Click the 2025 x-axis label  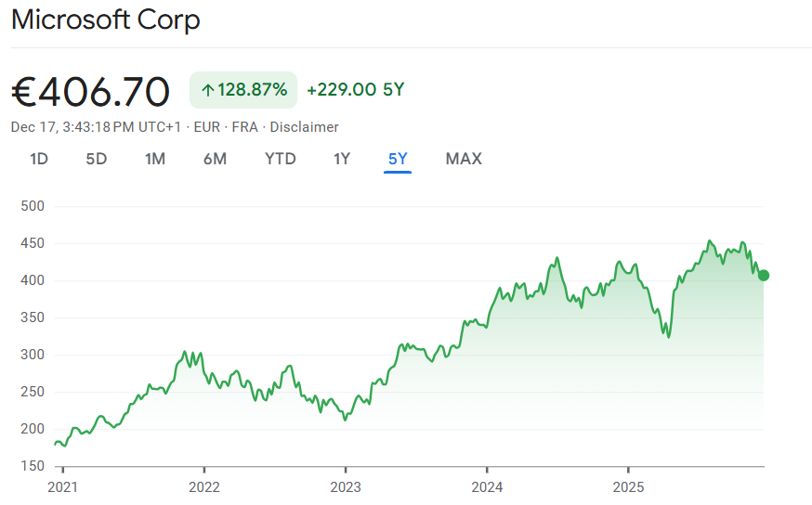pyautogui.click(x=628, y=485)
